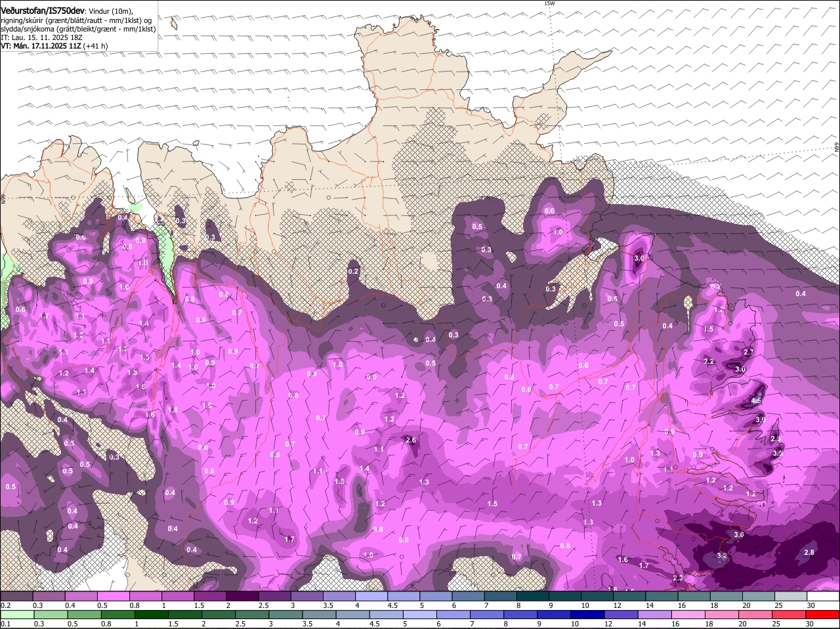
Task: Click the 'VT: Mán. 17.11.2025 11Z (+41 h)' line
Action: pyautogui.click(x=54, y=46)
